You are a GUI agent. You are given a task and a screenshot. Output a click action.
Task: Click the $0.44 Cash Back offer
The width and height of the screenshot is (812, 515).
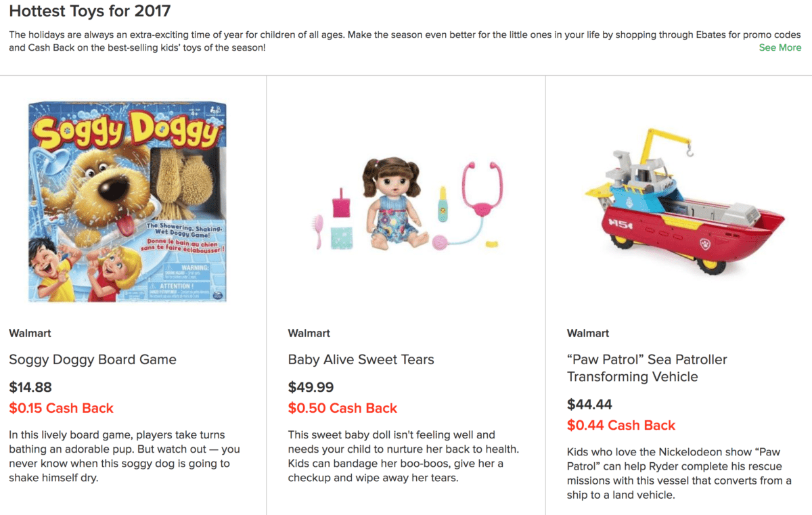point(621,425)
